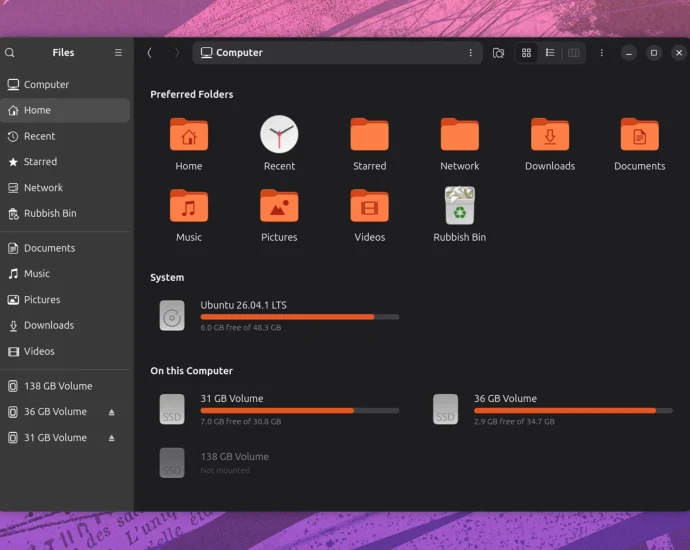Maximize the Files window
Screen dimensions: 690x550
pyautogui.click(x=654, y=53)
